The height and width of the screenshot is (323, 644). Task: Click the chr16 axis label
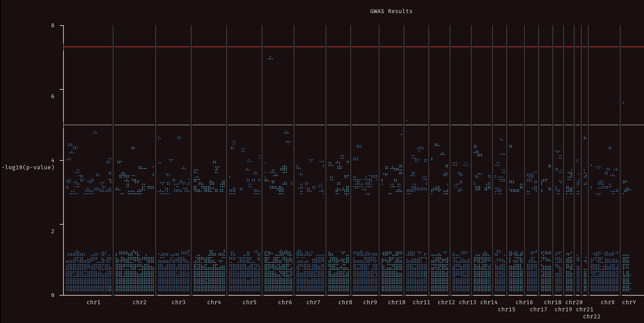[x=524, y=303]
